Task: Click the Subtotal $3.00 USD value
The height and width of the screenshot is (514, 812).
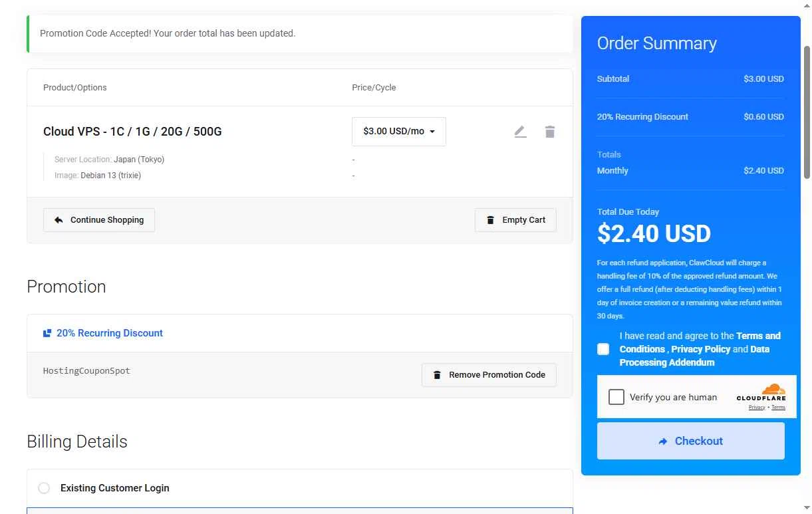Action: point(763,78)
